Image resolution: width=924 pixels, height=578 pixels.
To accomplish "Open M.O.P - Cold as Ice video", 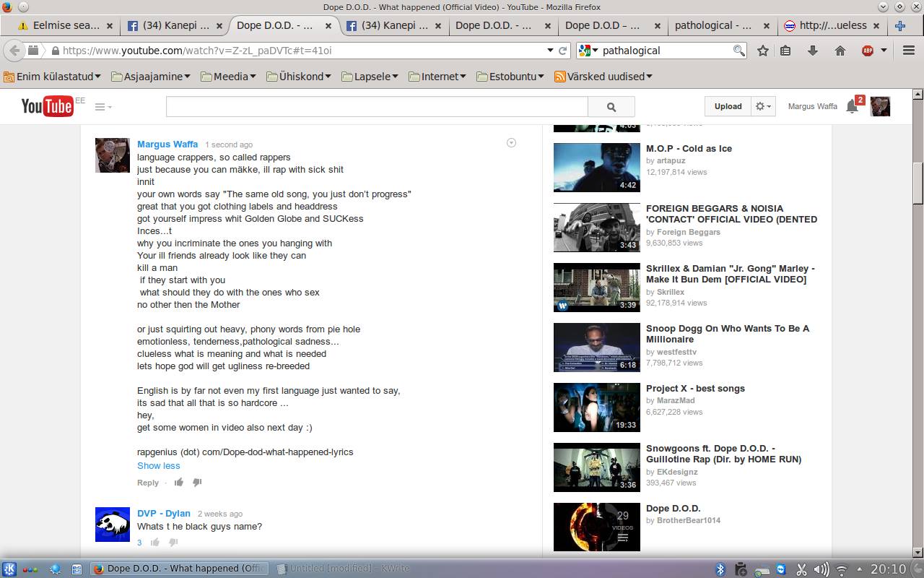I will 689,149.
